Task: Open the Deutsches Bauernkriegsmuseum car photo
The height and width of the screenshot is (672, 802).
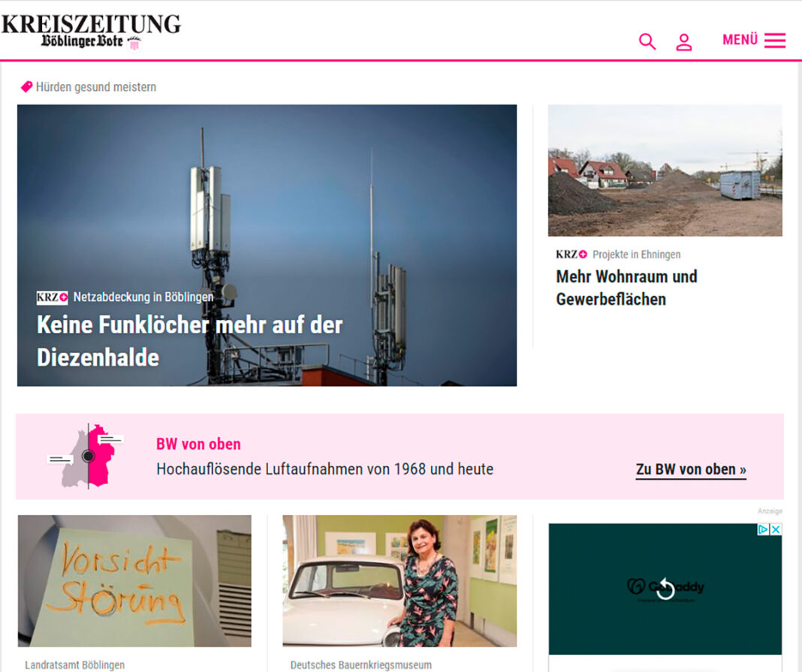Action: point(399,581)
